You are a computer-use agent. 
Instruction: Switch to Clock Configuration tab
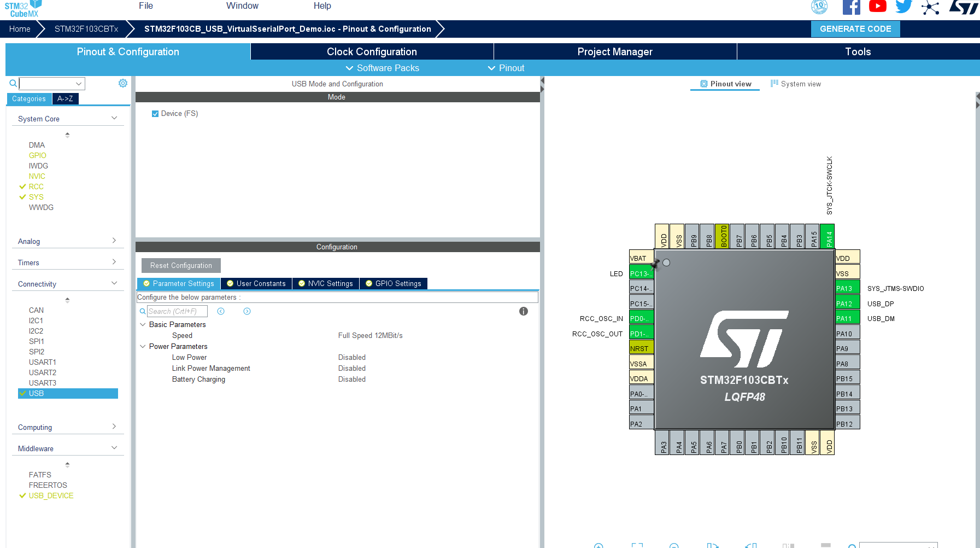click(372, 51)
